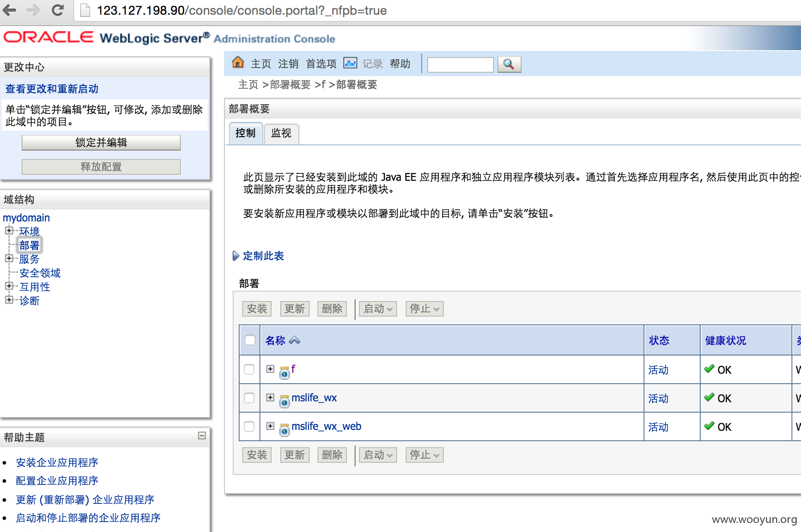Open 主页 in the toolbar
The width and height of the screenshot is (801, 532).
261,64
